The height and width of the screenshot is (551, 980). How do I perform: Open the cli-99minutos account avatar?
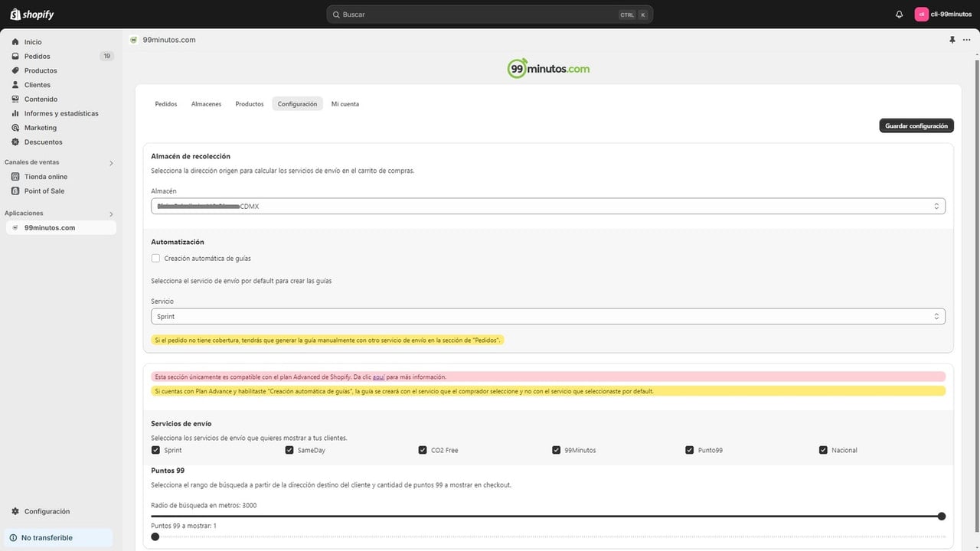922,15
